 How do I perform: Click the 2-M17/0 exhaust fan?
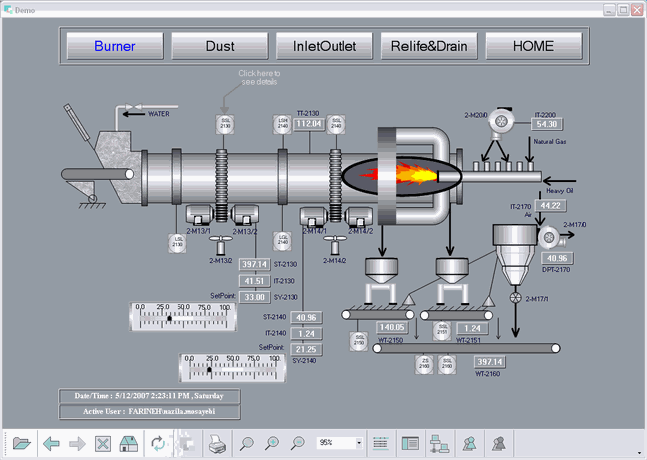coord(550,237)
